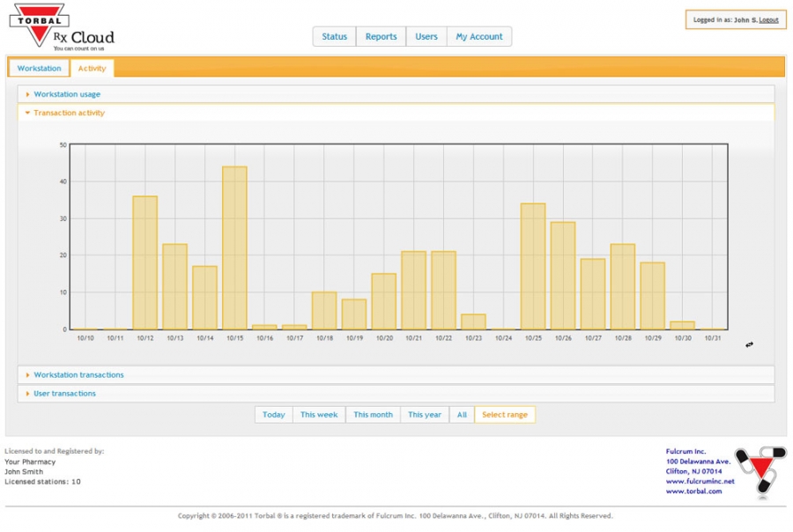The height and width of the screenshot is (532, 793).
Task: Show All activity
Action: (462, 415)
